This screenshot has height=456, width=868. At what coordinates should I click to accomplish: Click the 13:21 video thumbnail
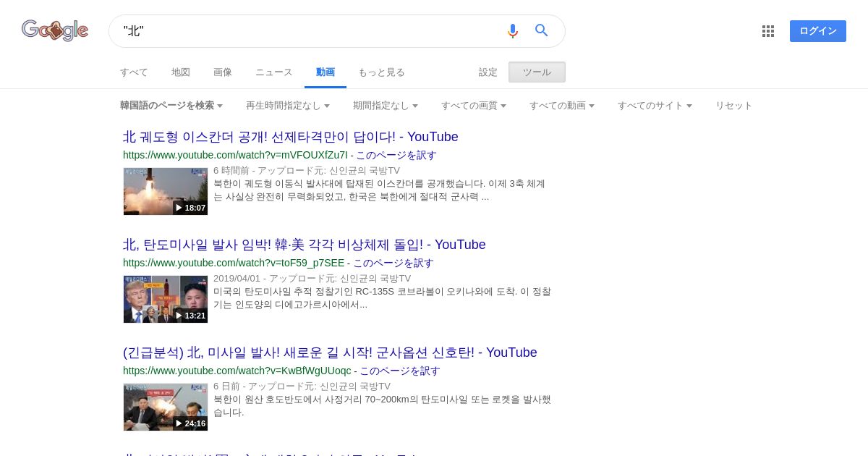click(166, 299)
